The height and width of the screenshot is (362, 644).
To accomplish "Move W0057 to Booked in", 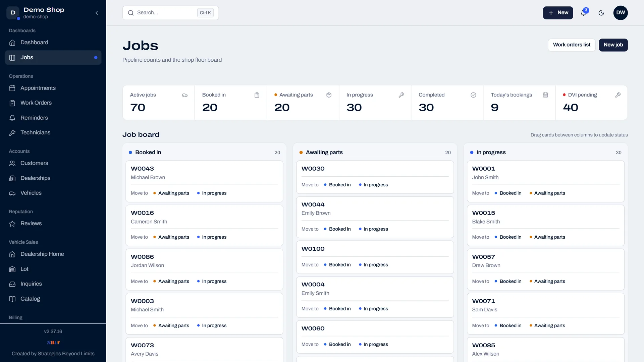I will click(508, 282).
